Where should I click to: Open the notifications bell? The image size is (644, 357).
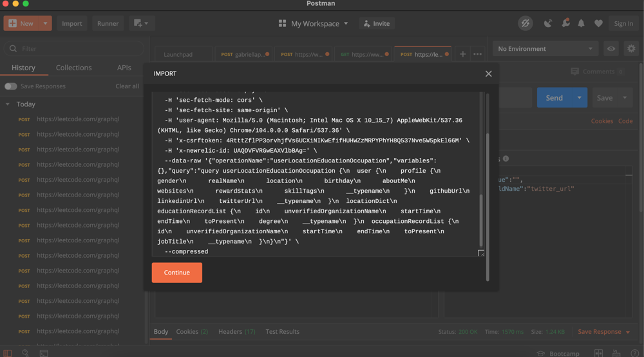581,23
